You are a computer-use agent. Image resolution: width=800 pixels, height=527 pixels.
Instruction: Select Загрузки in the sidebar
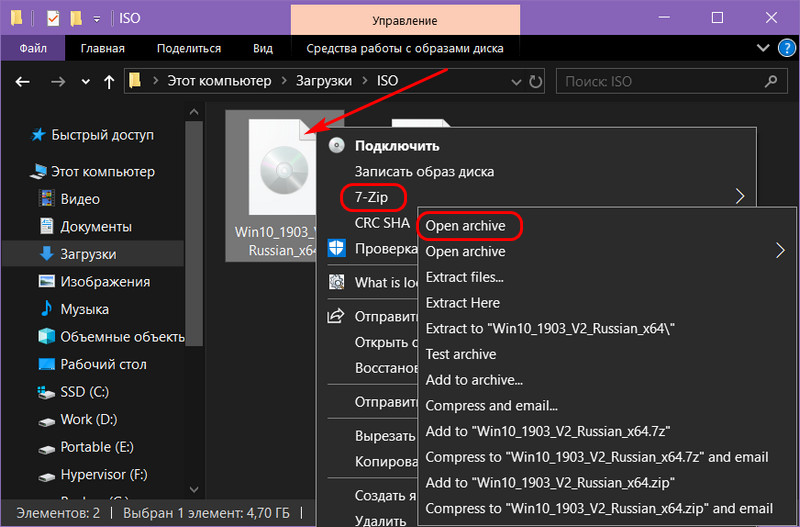[x=93, y=254]
